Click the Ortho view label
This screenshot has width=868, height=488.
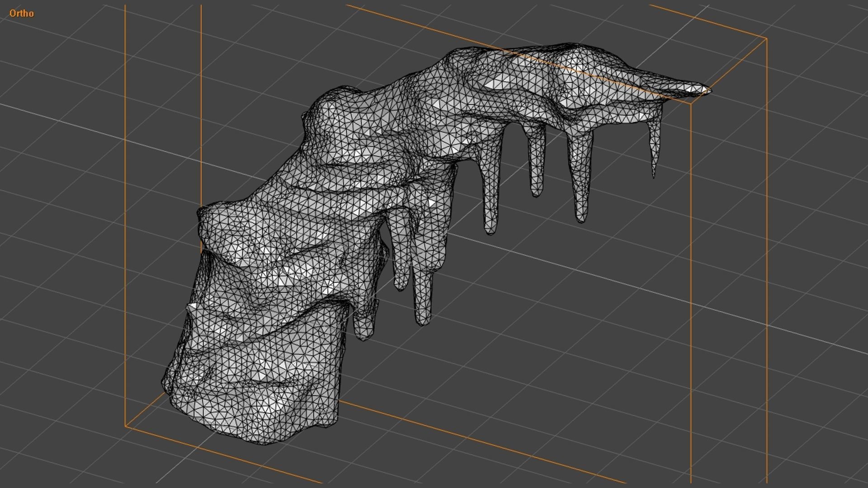22,14
